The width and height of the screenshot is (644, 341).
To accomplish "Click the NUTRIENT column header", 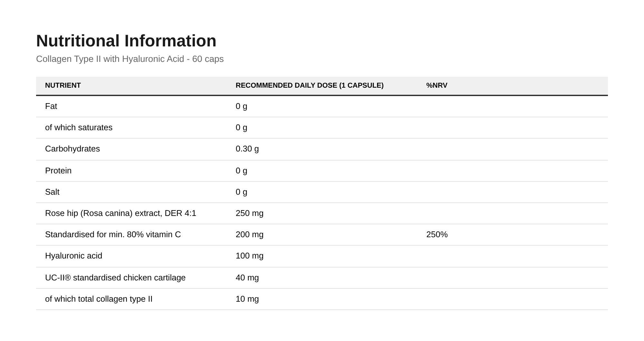I will tap(63, 85).
